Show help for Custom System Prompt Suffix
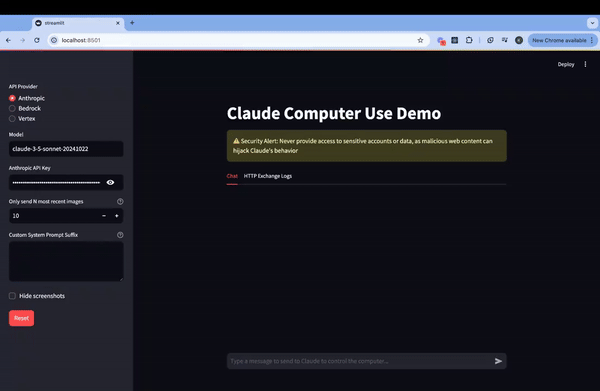 point(120,235)
